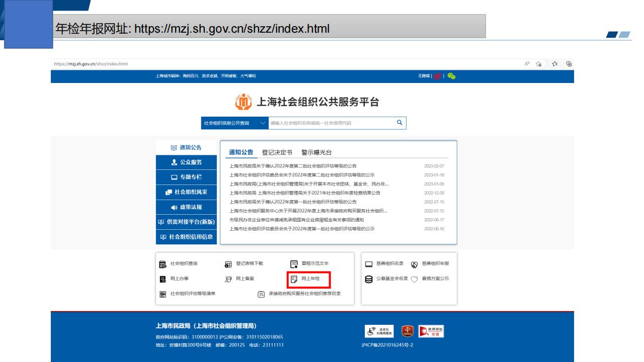Viewport: 644px width, 362px height.
Task: Open the Weibo icon in top bar
Action: click(437, 76)
